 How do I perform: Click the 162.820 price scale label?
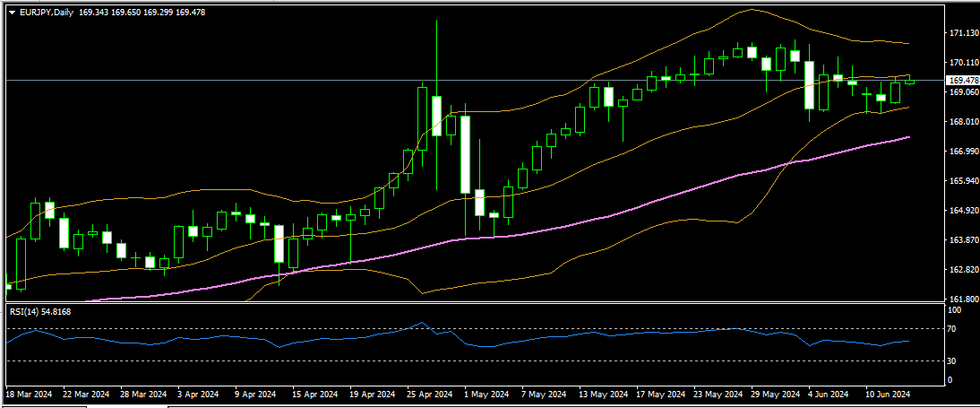click(963, 270)
